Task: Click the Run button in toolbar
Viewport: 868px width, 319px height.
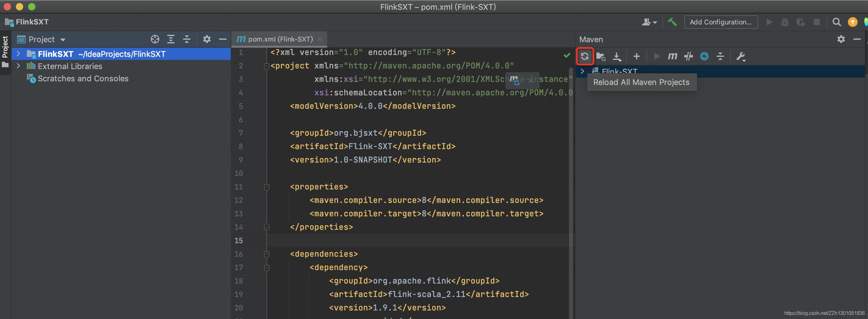Action: [x=769, y=22]
